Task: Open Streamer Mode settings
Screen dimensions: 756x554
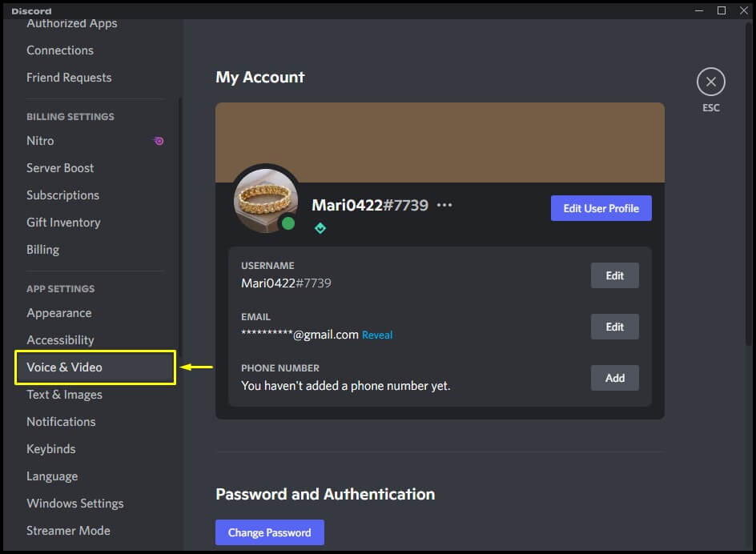Action: 68,531
